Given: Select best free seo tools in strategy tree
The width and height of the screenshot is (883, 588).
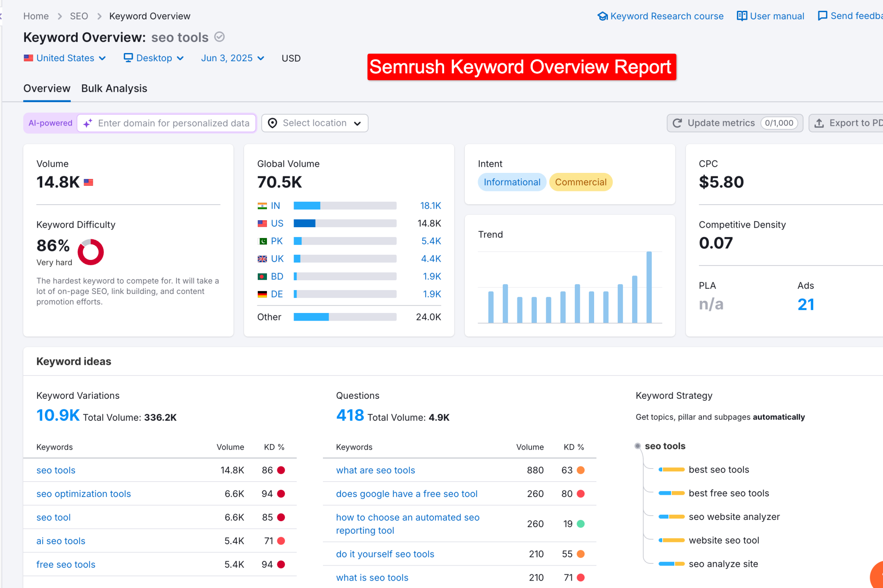Looking at the screenshot, I should click(729, 493).
